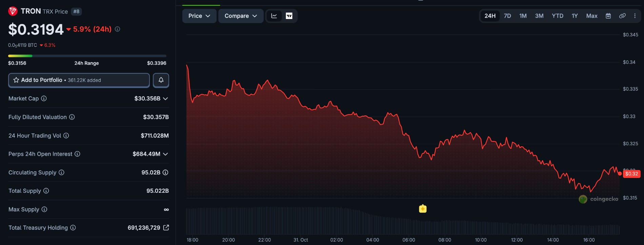Click the $711.028M trading volume value
Image resolution: width=644 pixels, height=245 pixels.
(x=155, y=135)
